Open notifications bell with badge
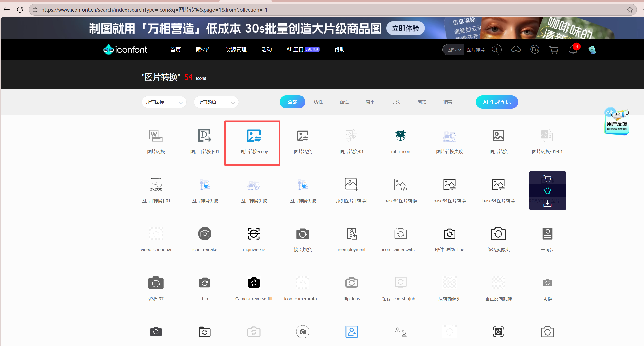This screenshot has width=644, height=346. pyautogui.click(x=573, y=50)
